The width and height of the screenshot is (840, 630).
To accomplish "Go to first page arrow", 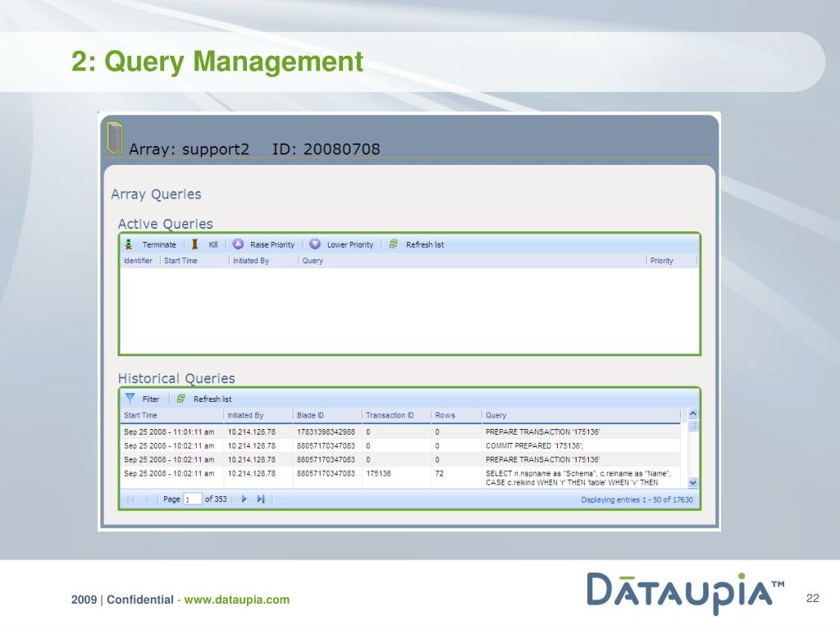I will 130,499.
